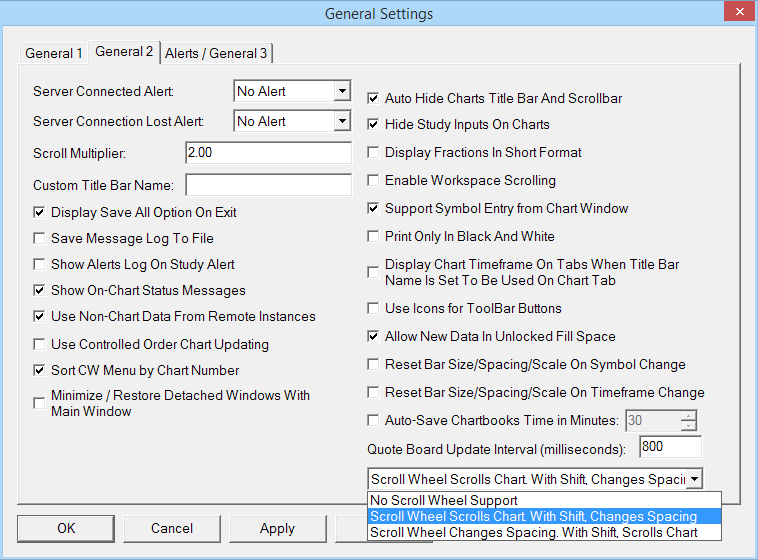
Task: Click the Auto-Save minutes field showing 30
Action: pyautogui.click(x=653, y=420)
